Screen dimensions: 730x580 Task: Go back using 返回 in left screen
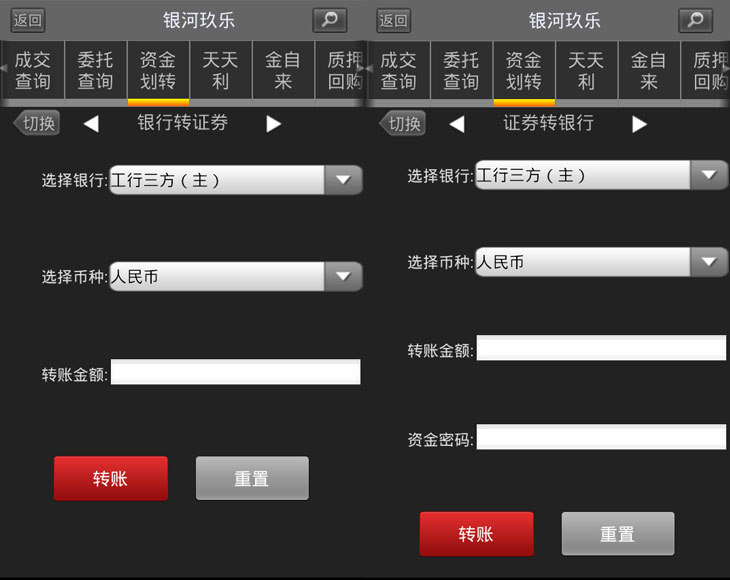click(28, 20)
